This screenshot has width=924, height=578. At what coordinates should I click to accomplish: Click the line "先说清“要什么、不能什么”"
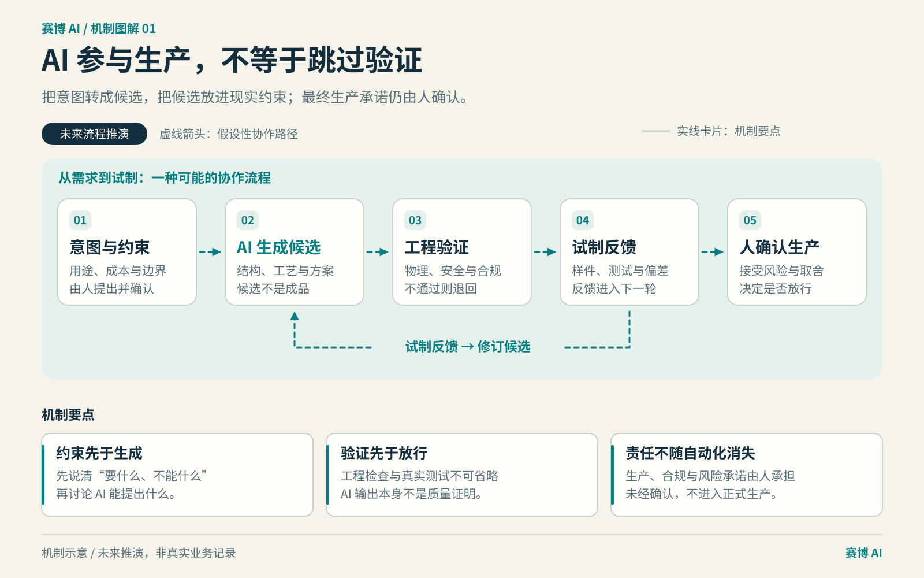132,476
